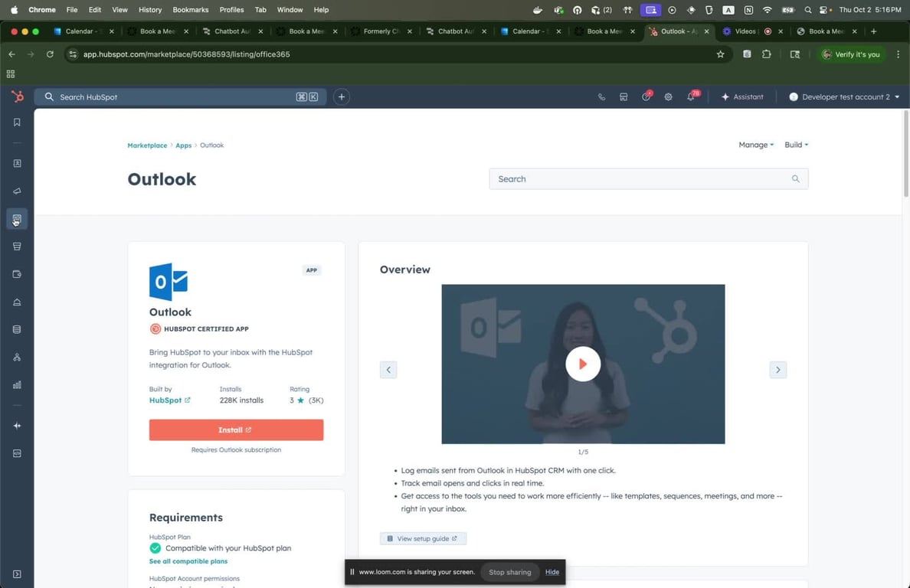Open the Marketplace storefront icon in the top bar
This screenshot has height=588, width=910.
(624, 96)
